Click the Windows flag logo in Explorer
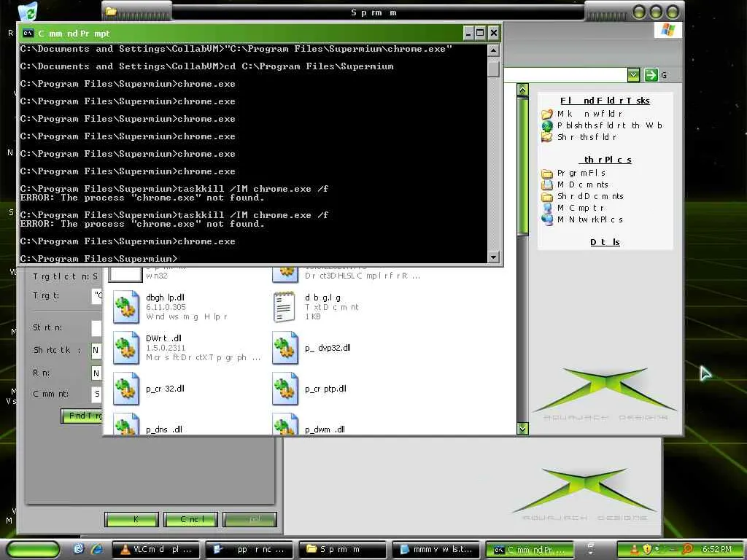Screen dimensions: 747x560 [x=668, y=30]
